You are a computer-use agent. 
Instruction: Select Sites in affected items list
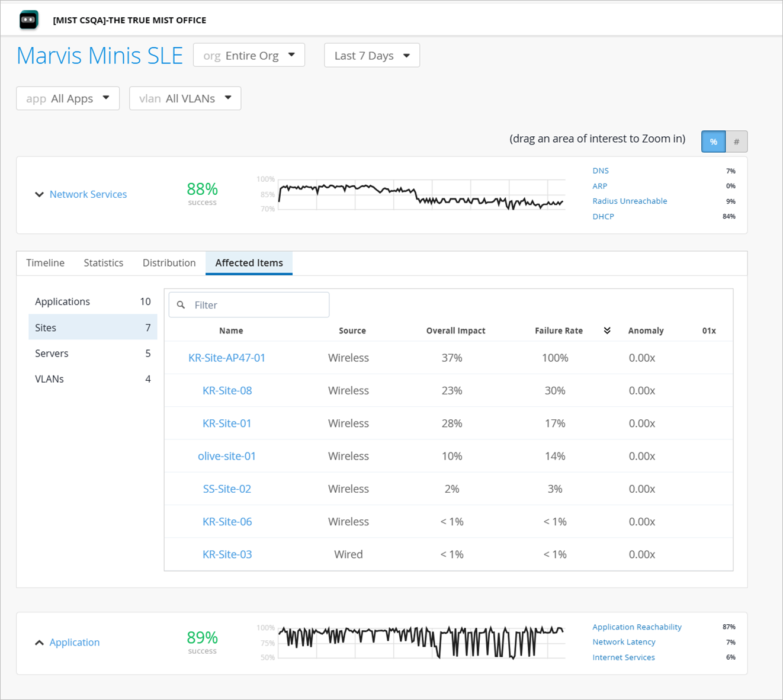coord(93,327)
